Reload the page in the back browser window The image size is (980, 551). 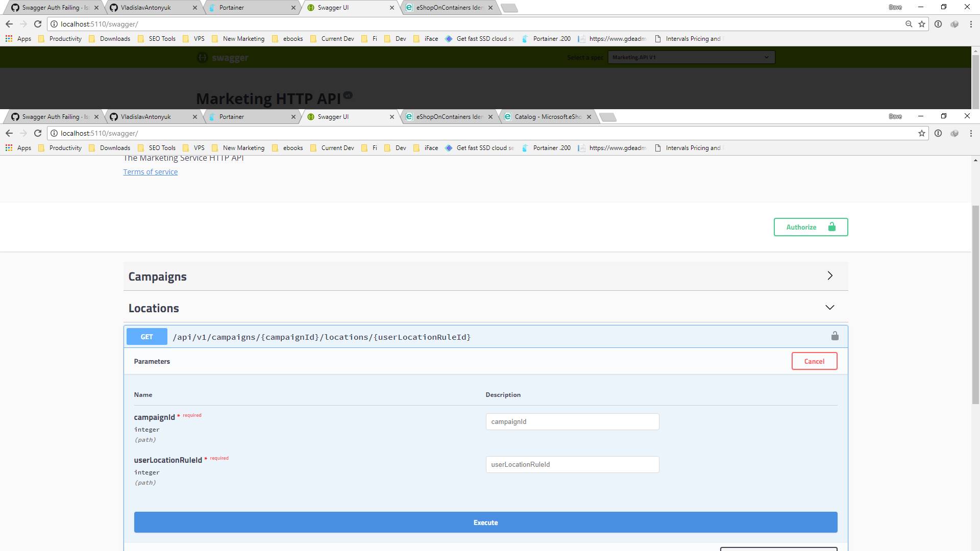[38, 24]
